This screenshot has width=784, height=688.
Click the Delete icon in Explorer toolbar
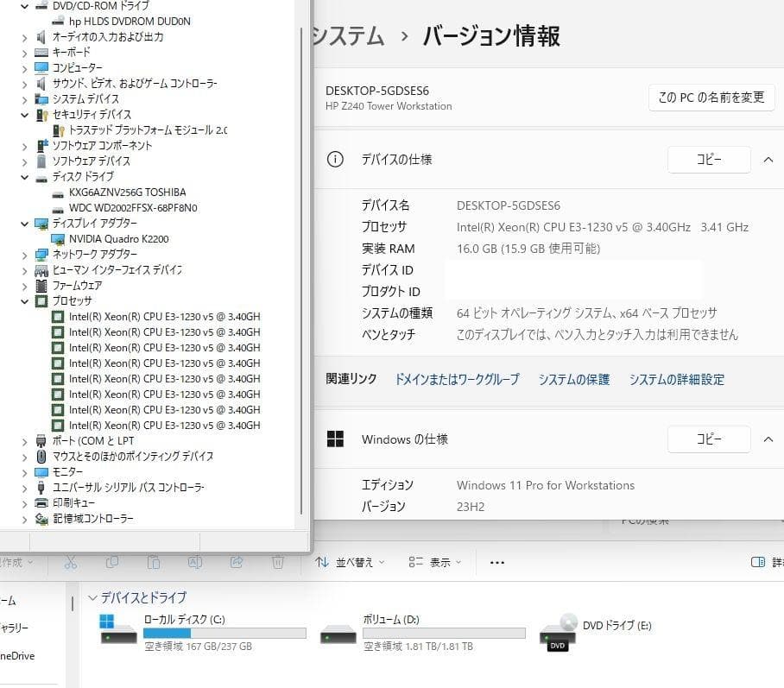tap(276, 562)
